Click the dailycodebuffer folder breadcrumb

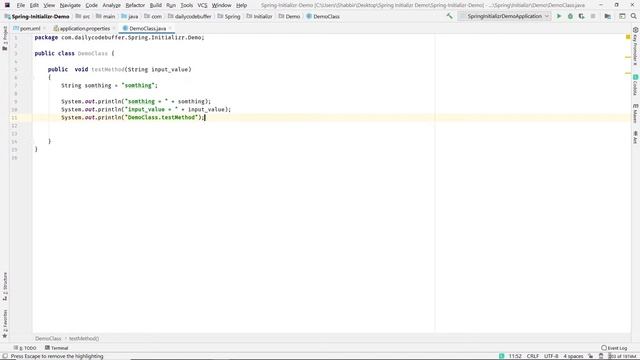point(189,17)
